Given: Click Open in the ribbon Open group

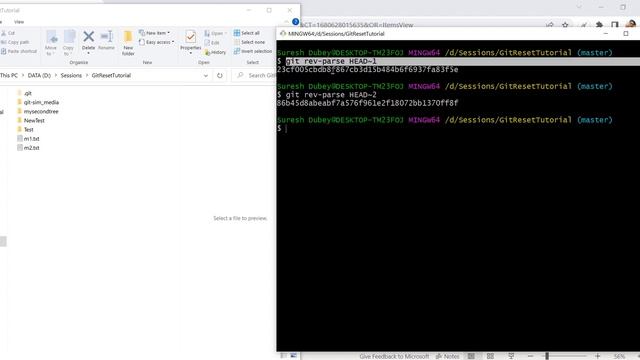Looking at the screenshot, I should click(215, 33).
